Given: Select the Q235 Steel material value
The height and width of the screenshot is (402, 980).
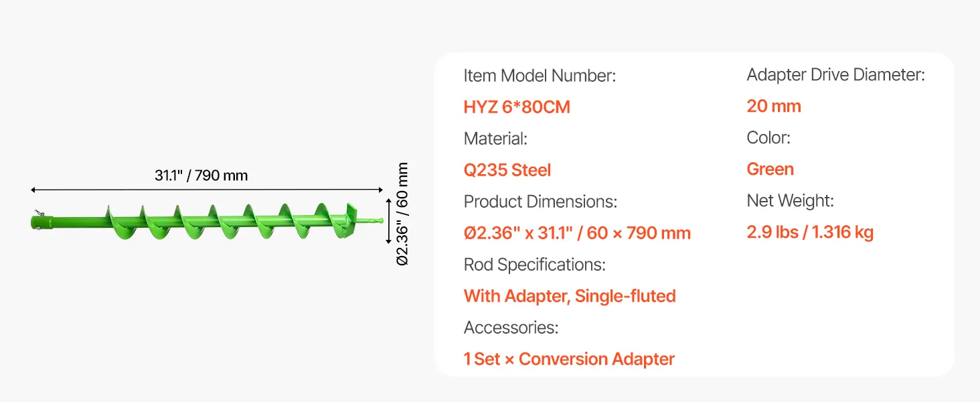Looking at the screenshot, I should click(507, 170).
